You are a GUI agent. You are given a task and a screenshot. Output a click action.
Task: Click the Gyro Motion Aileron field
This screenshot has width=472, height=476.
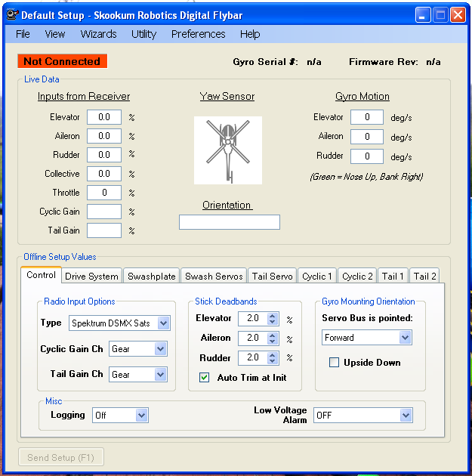(x=367, y=137)
